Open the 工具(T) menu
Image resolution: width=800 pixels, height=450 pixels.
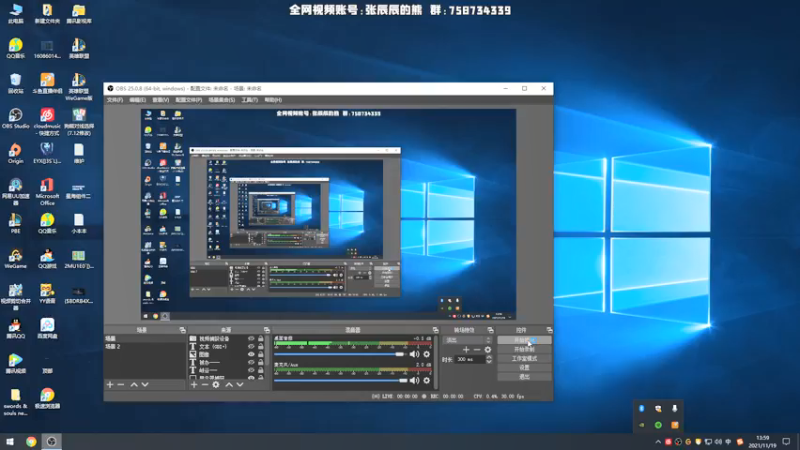tap(249, 100)
